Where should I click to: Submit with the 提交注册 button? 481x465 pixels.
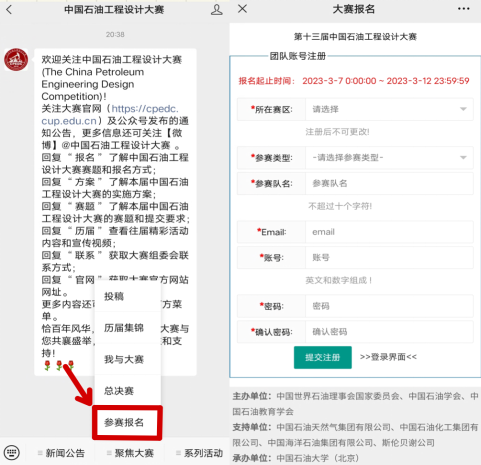(x=323, y=357)
